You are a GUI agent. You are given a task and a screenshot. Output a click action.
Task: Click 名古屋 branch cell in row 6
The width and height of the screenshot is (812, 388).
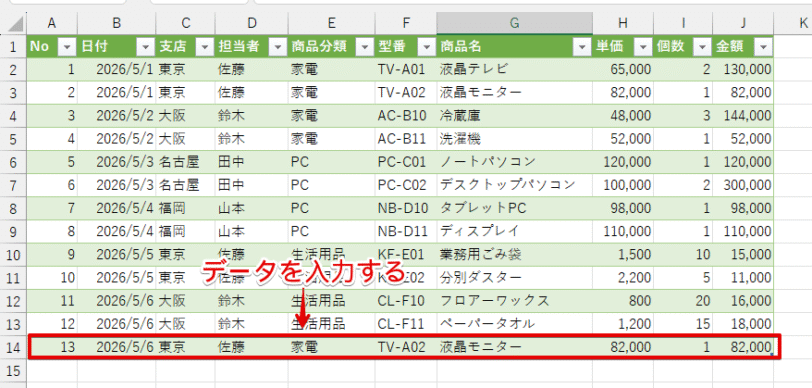pyautogui.click(x=185, y=162)
